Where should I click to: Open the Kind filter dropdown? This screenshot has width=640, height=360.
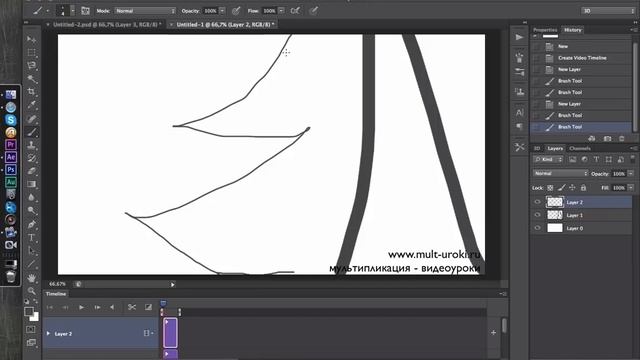548,159
